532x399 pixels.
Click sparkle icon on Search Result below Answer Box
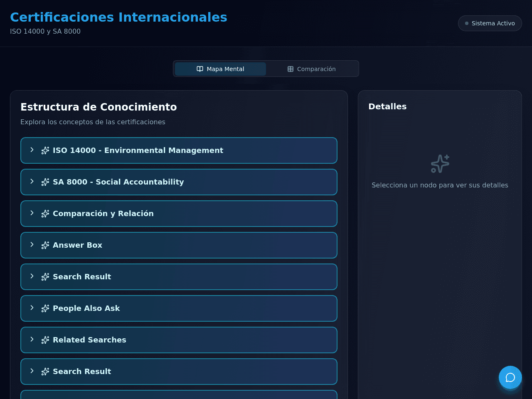45,277
